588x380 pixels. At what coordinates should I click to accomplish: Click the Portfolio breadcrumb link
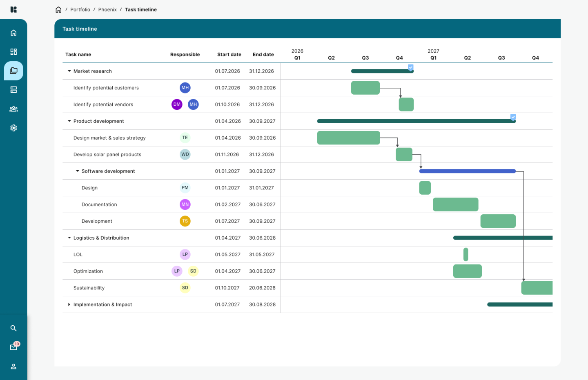[x=80, y=9]
